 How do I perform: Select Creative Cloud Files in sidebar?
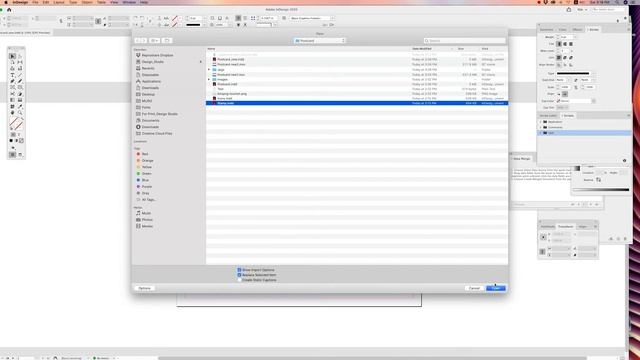point(157,133)
